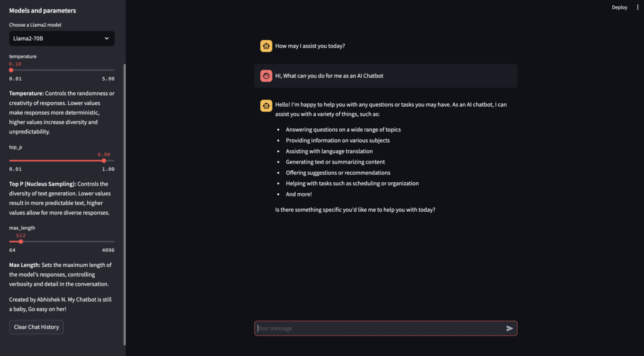Screen dimensions: 644x356
Task: Click the dropdown chevron arrow
Action: [107, 38]
